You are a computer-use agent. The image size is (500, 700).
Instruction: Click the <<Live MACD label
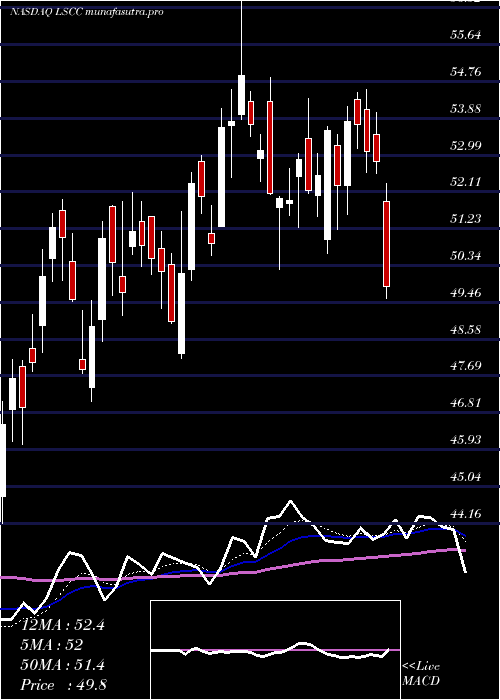pyautogui.click(x=421, y=674)
